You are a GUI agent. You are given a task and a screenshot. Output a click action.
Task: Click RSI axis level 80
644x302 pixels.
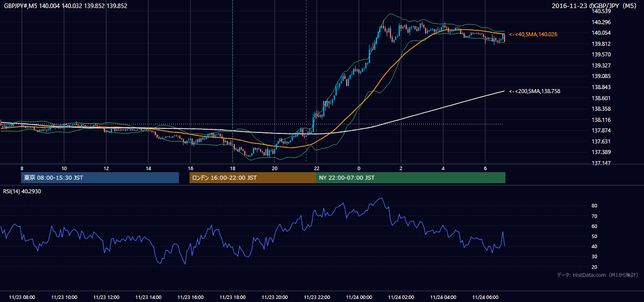click(x=595, y=206)
